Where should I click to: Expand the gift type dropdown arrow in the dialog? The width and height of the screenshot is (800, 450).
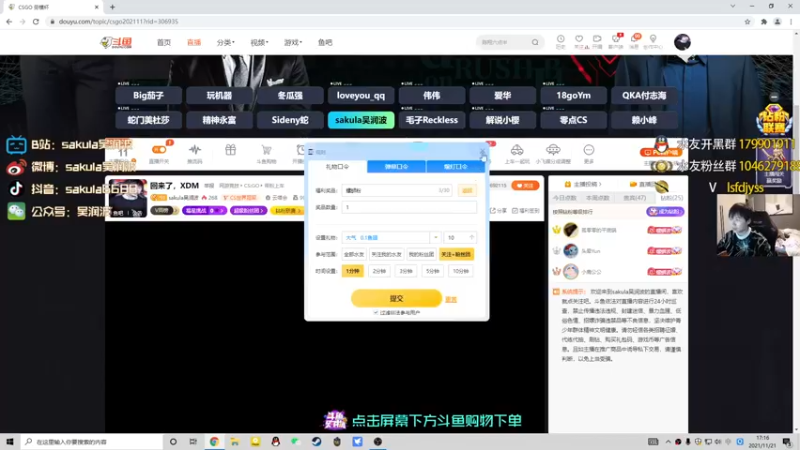pos(435,237)
